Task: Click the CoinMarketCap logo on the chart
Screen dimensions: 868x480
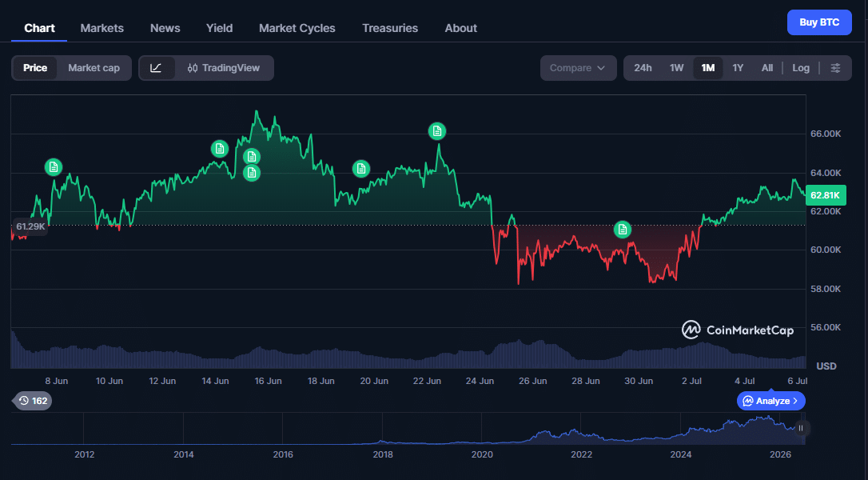Action: coord(738,330)
